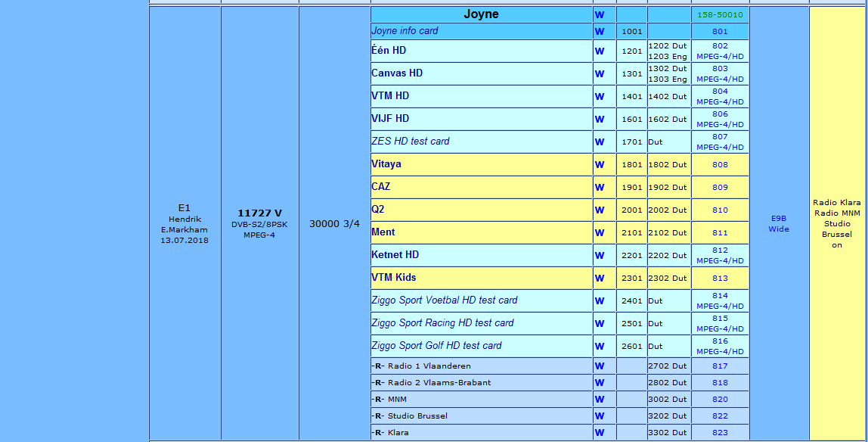Select the 30000 3/4 symbol rate text

coord(334,224)
